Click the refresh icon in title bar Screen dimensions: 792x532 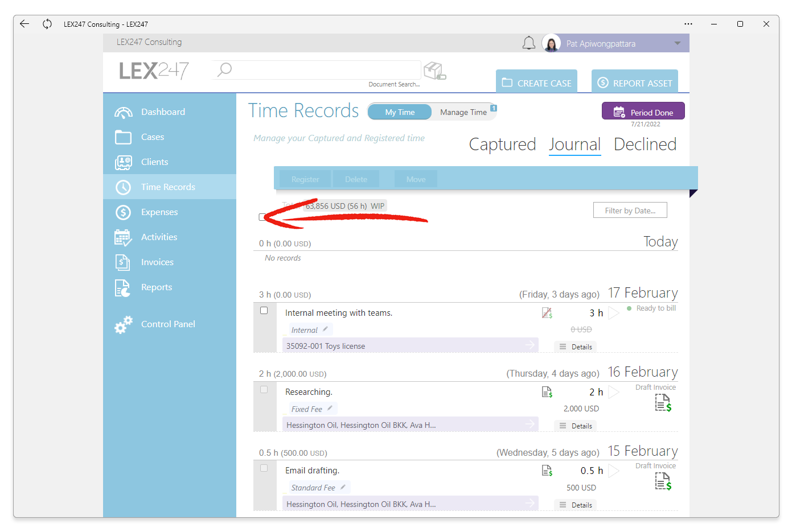coord(47,24)
